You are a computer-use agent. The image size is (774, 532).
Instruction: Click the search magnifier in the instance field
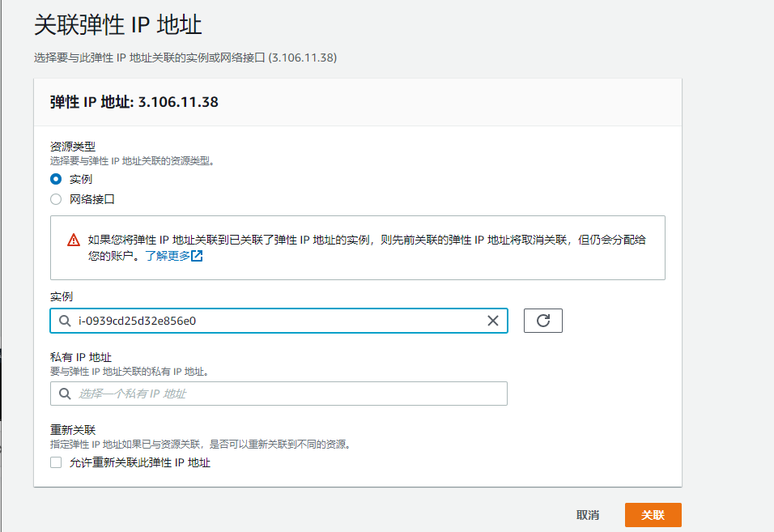click(65, 321)
